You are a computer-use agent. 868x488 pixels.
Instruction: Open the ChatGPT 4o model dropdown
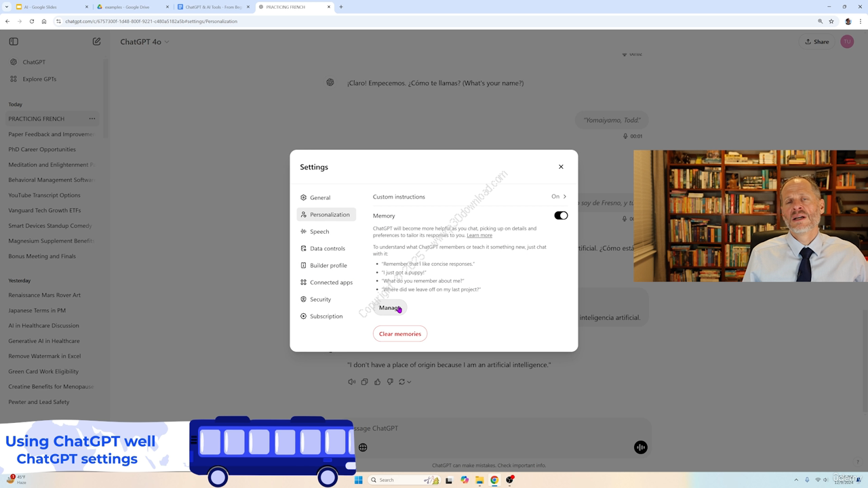pos(144,41)
